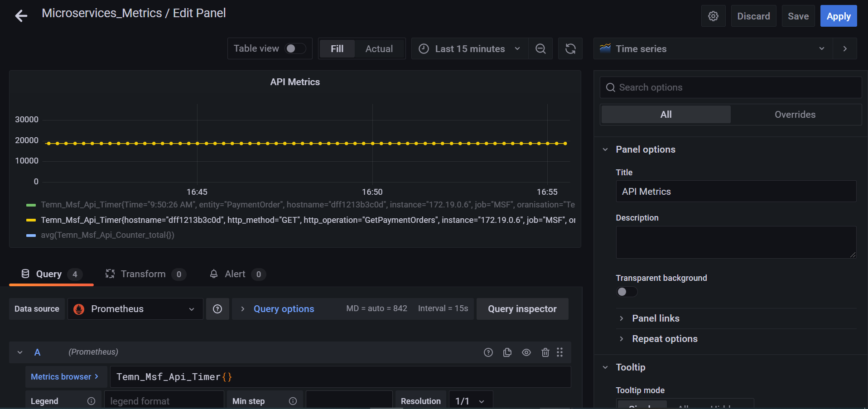The width and height of the screenshot is (868, 409).
Task: Show help for query A row
Action: 488,352
